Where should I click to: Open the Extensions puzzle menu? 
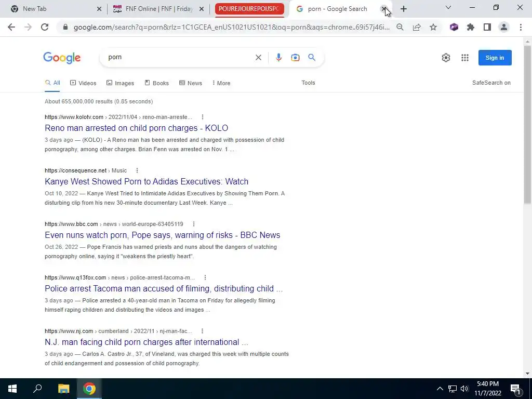click(x=471, y=27)
